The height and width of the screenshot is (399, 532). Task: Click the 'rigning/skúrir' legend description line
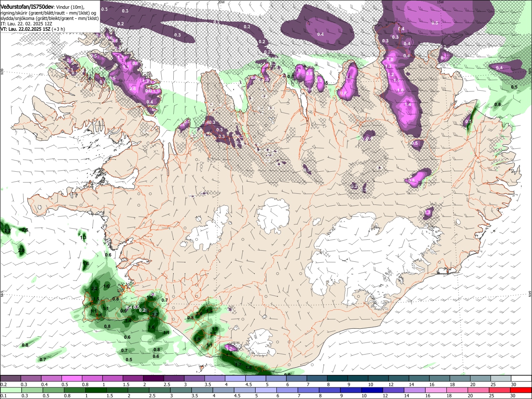point(48,13)
